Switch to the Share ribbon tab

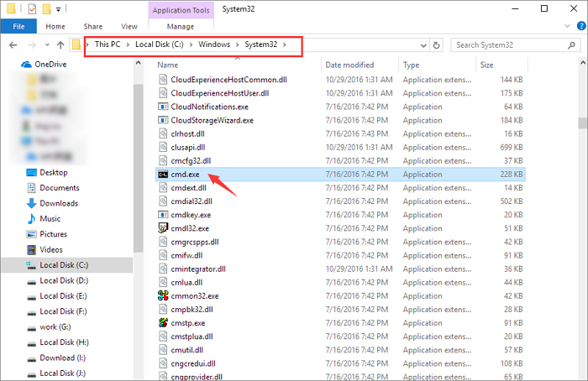92,26
